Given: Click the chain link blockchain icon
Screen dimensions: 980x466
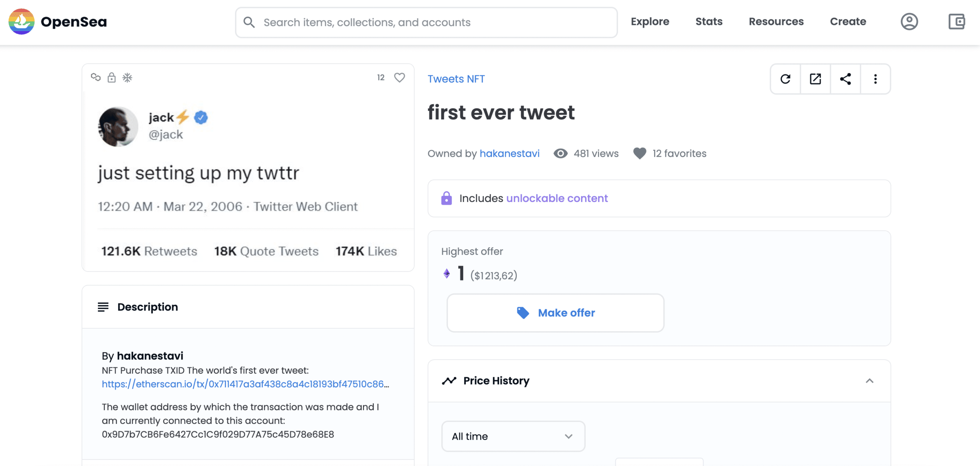Looking at the screenshot, I should pyautogui.click(x=96, y=78).
